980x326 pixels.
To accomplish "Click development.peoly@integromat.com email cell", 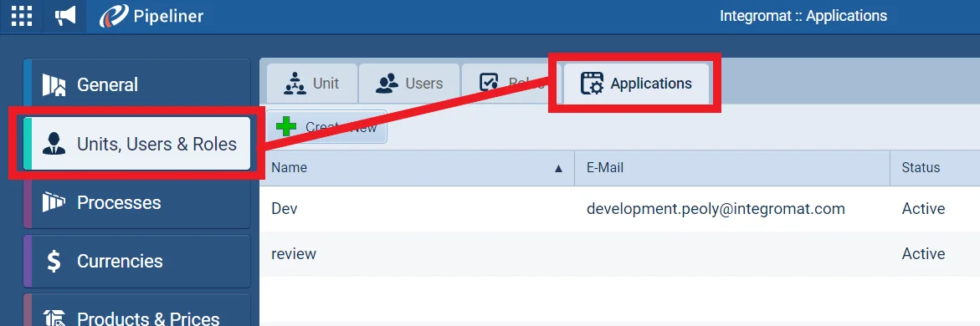I will click(x=716, y=209).
